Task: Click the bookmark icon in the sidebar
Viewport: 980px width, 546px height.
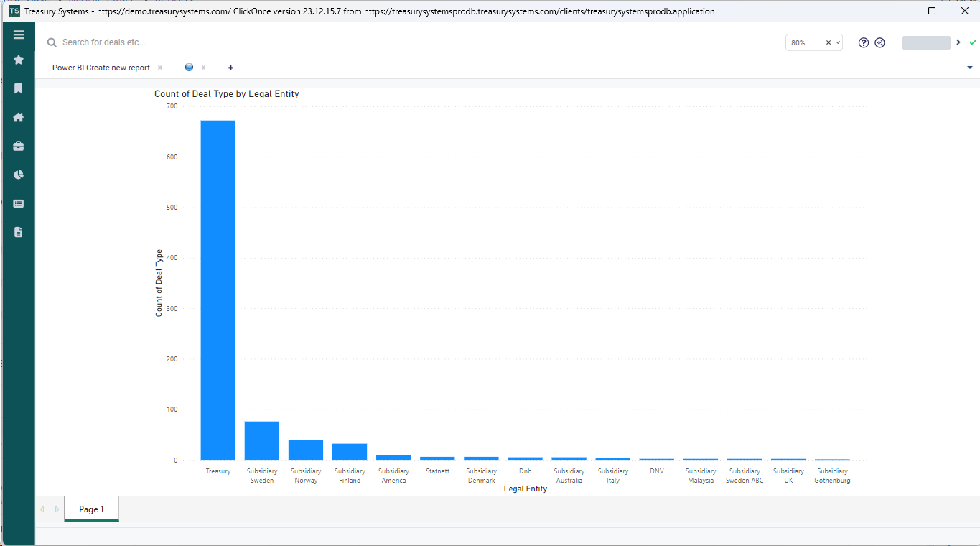Action: pyautogui.click(x=19, y=88)
